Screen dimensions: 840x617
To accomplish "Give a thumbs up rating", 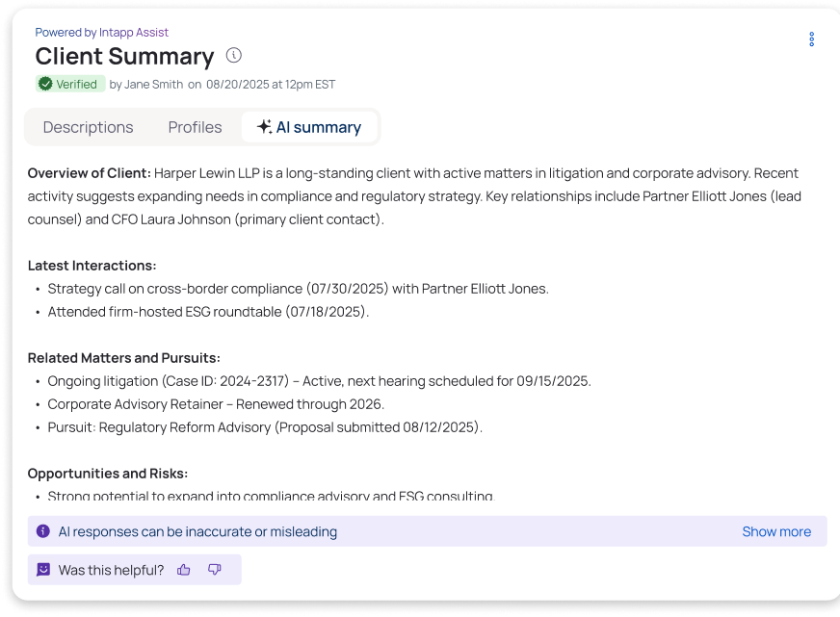I will point(184,570).
